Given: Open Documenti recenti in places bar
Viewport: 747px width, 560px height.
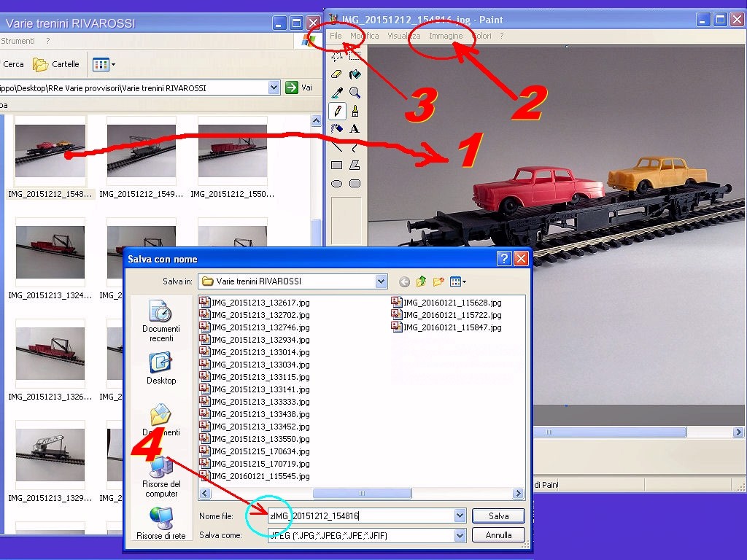Looking at the screenshot, I should [161, 321].
